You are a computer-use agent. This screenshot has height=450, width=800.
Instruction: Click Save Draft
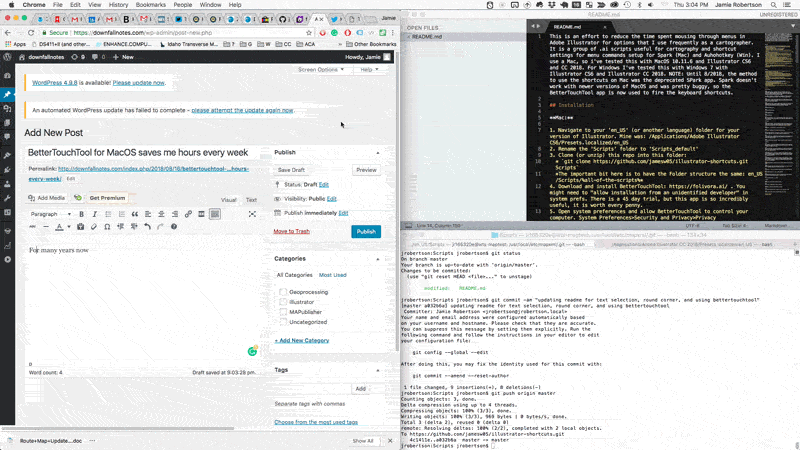(x=291, y=170)
